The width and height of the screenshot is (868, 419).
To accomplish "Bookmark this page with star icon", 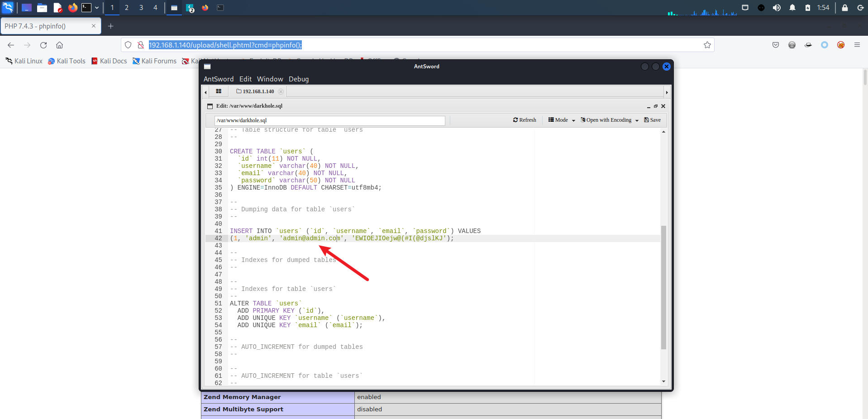I will 707,45.
